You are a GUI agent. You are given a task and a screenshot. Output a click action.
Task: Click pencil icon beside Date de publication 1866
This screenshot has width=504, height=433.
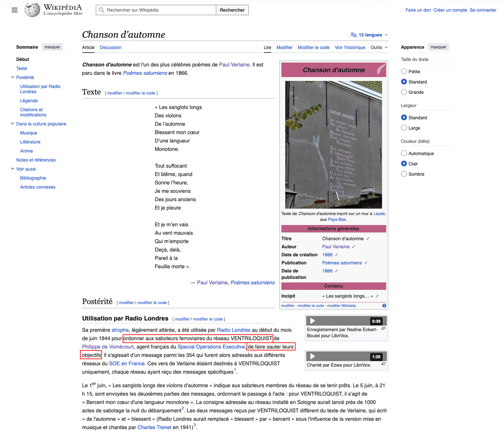337,271
